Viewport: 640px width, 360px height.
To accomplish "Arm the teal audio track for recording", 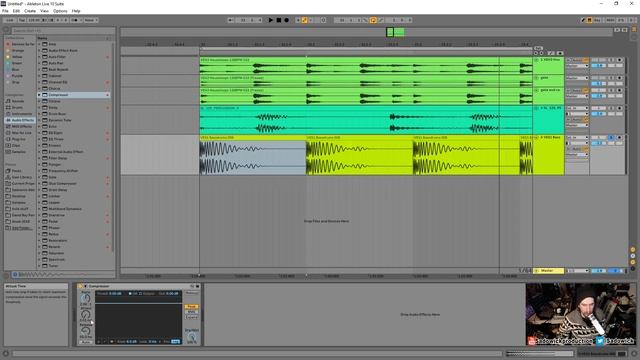I will (619, 108).
